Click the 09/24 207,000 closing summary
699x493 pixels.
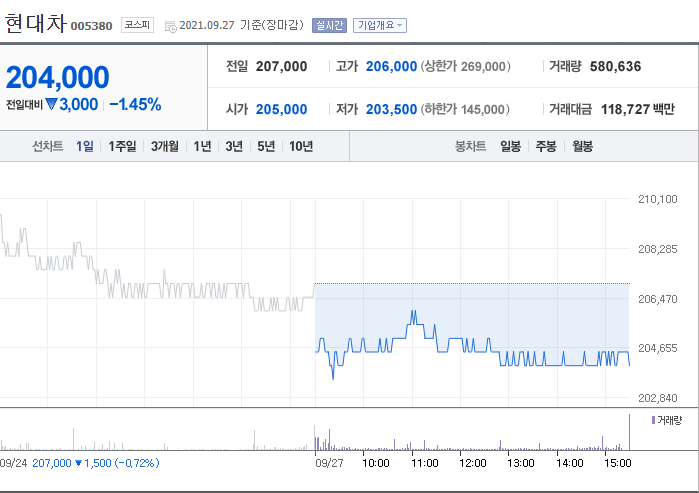pyautogui.click(x=79, y=463)
